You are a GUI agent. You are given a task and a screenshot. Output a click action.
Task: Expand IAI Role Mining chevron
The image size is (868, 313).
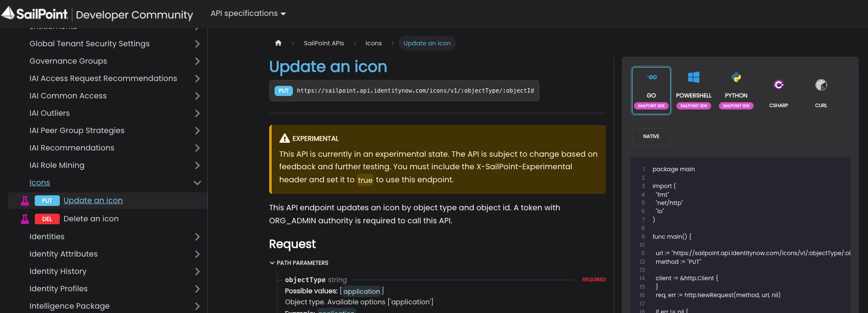tap(197, 165)
